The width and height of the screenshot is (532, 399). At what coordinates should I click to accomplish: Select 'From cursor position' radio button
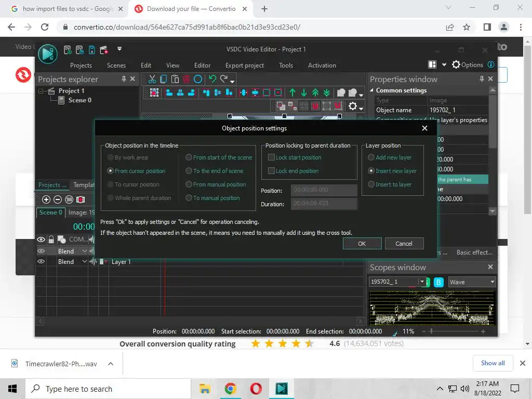pos(110,171)
